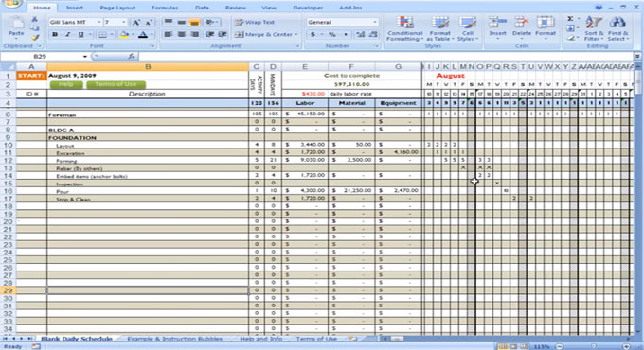This screenshot has width=644, height=350.
Task: Click the Insert Function fx button
Action: pos(132,56)
